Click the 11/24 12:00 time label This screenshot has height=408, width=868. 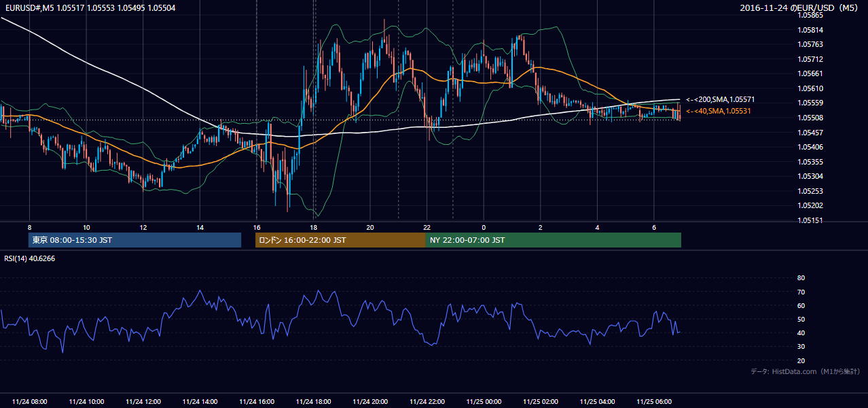point(143,402)
